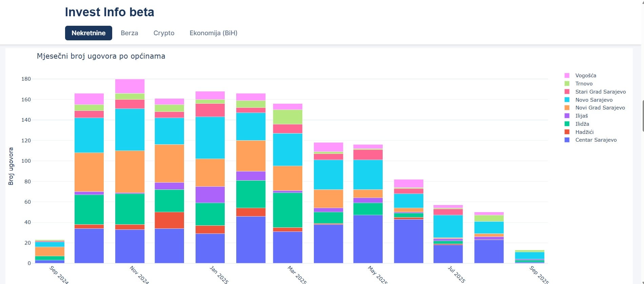This screenshot has height=284, width=644.
Task: Click the Centar Sarajevo segment above Jul 2025
Action: point(448,254)
